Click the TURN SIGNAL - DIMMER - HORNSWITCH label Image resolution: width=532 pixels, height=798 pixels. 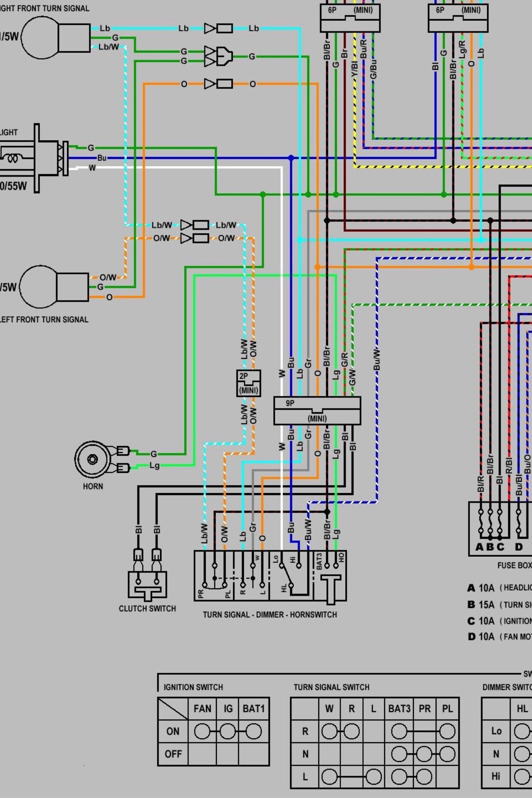tap(270, 615)
